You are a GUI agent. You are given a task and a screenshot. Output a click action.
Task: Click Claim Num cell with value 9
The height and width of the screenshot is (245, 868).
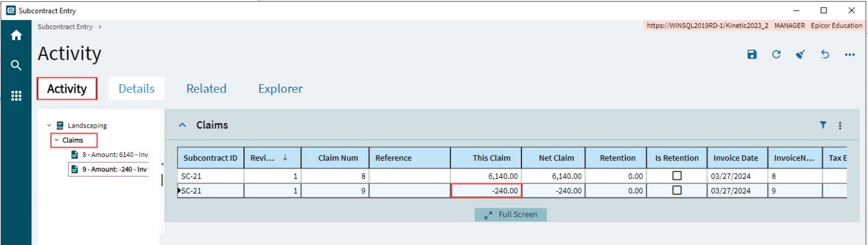pos(335,190)
